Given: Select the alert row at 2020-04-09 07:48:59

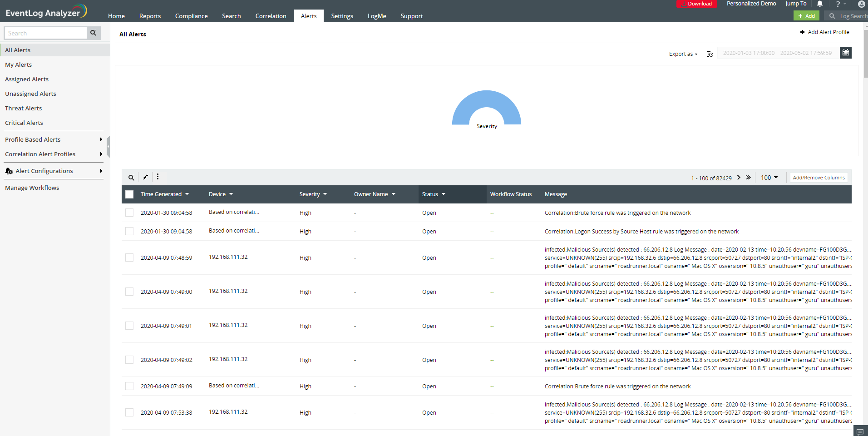Looking at the screenshot, I should pyautogui.click(x=129, y=258).
